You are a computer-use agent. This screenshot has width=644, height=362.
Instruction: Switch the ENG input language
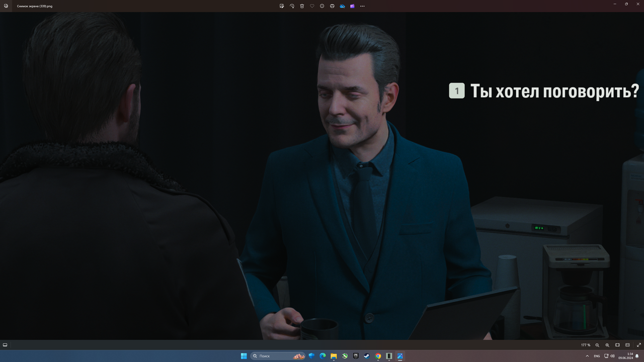click(597, 356)
